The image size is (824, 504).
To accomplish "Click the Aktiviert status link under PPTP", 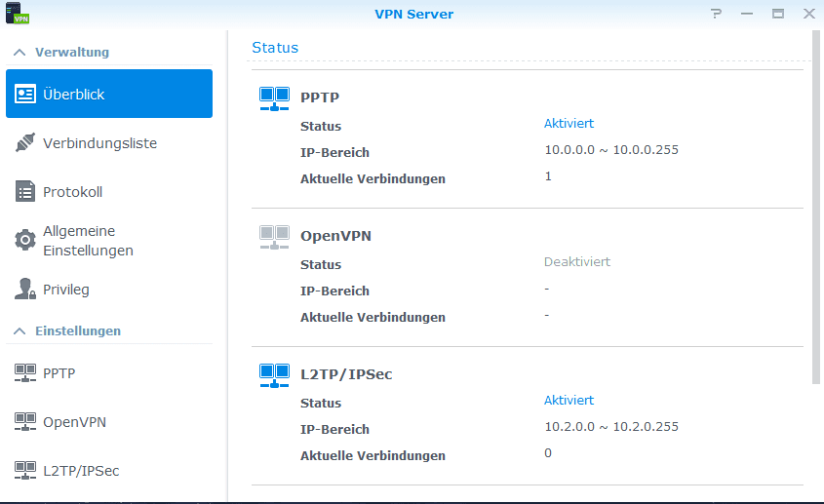I will [569, 124].
